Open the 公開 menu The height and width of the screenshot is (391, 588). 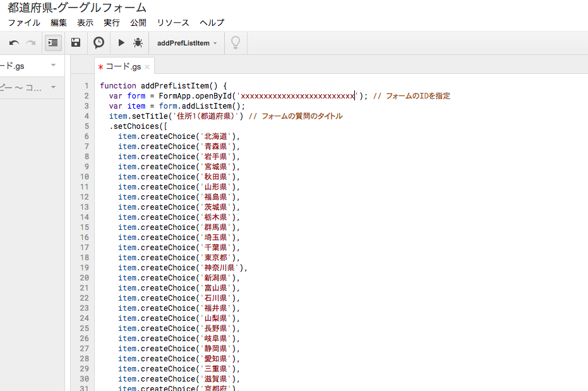tap(138, 23)
